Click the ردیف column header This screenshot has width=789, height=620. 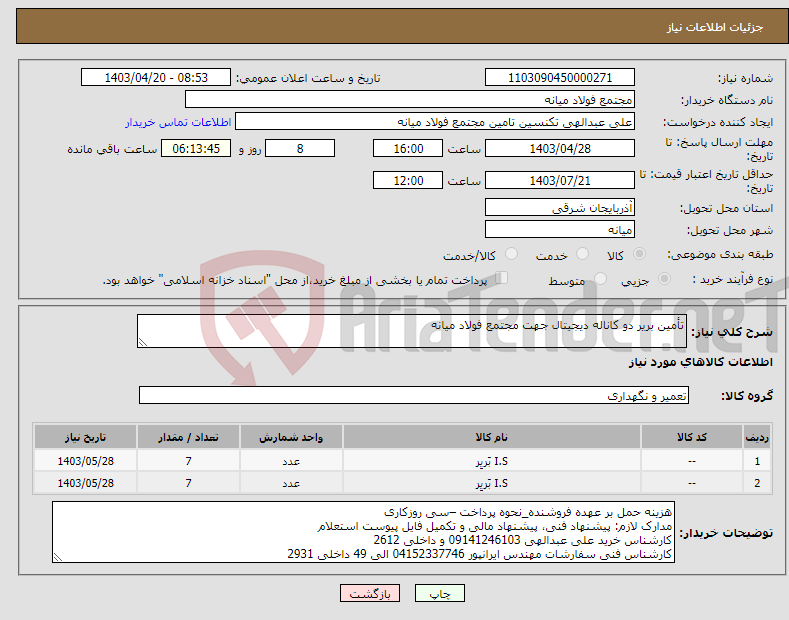pyautogui.click(x=757, y=437)
